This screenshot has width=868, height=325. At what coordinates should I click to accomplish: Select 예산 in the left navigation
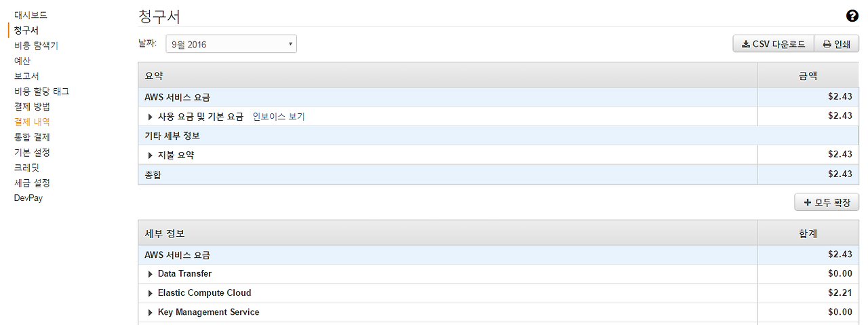[22, 61]
